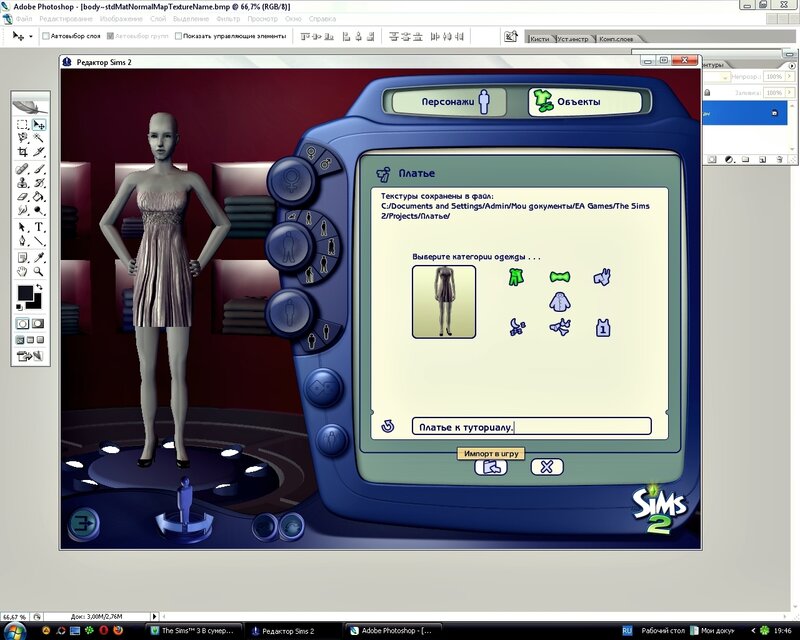Viewport: 800px width, 640px height.
Task: Select the Type tool in Photoshop toolbox
Action: (39, 227)
